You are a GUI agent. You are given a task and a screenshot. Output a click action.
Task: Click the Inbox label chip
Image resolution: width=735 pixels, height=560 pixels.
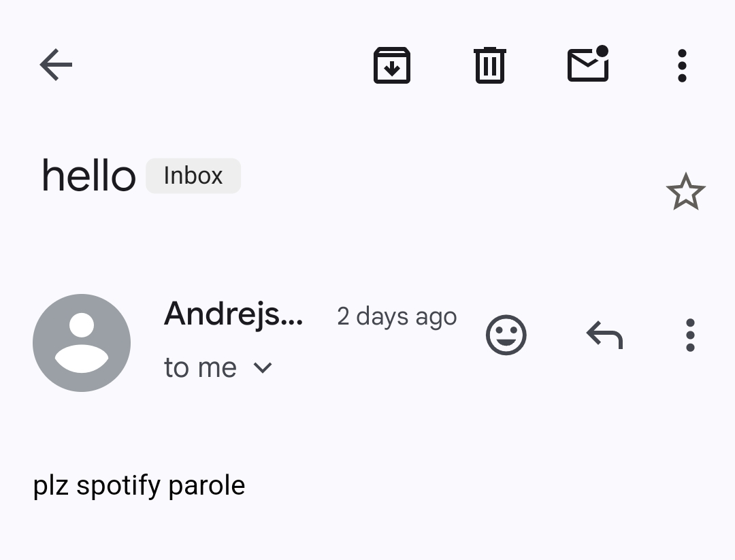click(193, 176)
